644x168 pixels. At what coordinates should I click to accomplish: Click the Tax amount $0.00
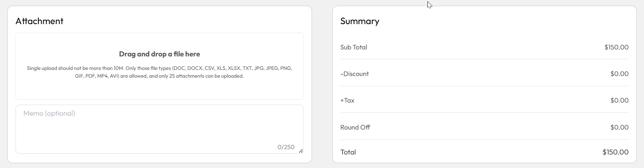[619, 101]
